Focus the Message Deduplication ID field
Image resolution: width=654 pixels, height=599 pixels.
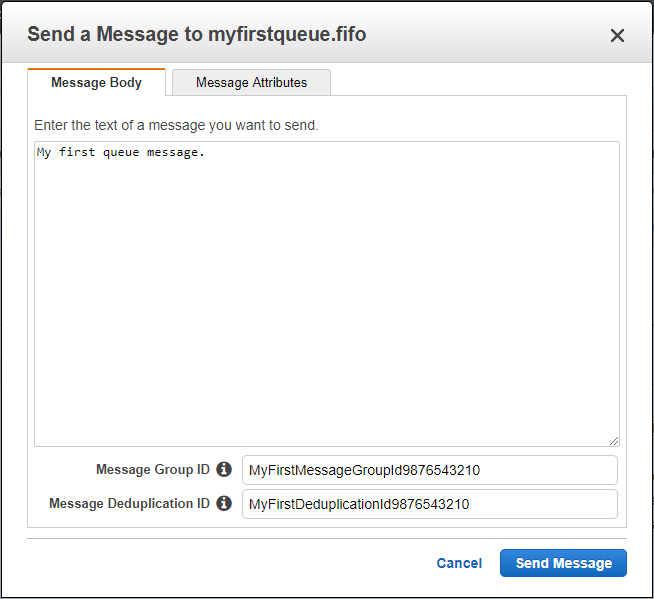coord(430,504)
